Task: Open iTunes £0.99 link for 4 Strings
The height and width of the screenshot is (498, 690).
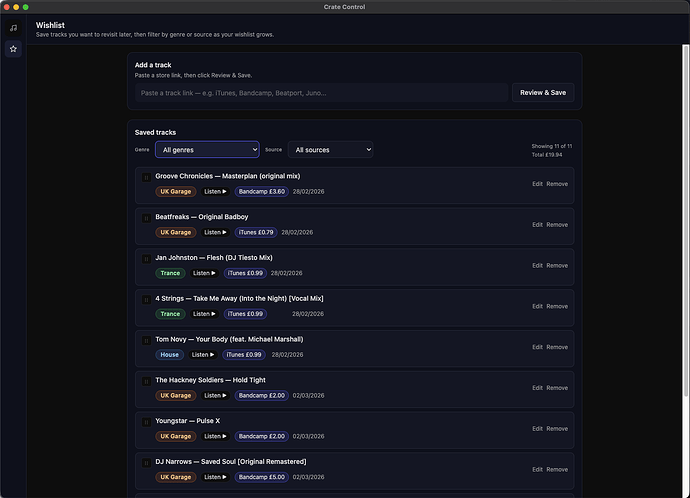Action: point(245,314)
